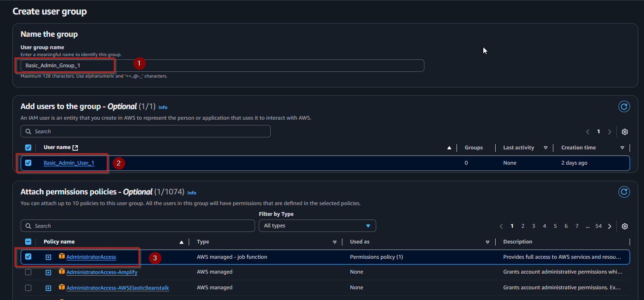
Task: Click the external link icon beside User name header
Action: pyautogui.click(x=75, y=148)
